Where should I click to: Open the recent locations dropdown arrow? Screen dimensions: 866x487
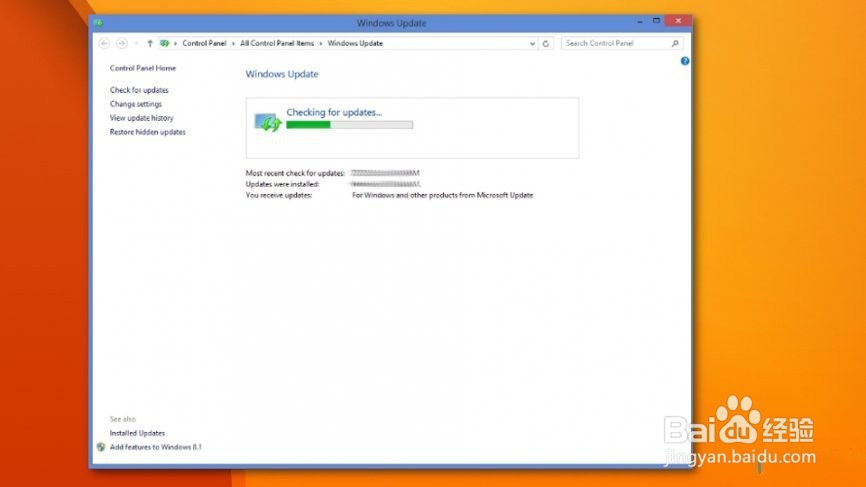click(136, 43)
